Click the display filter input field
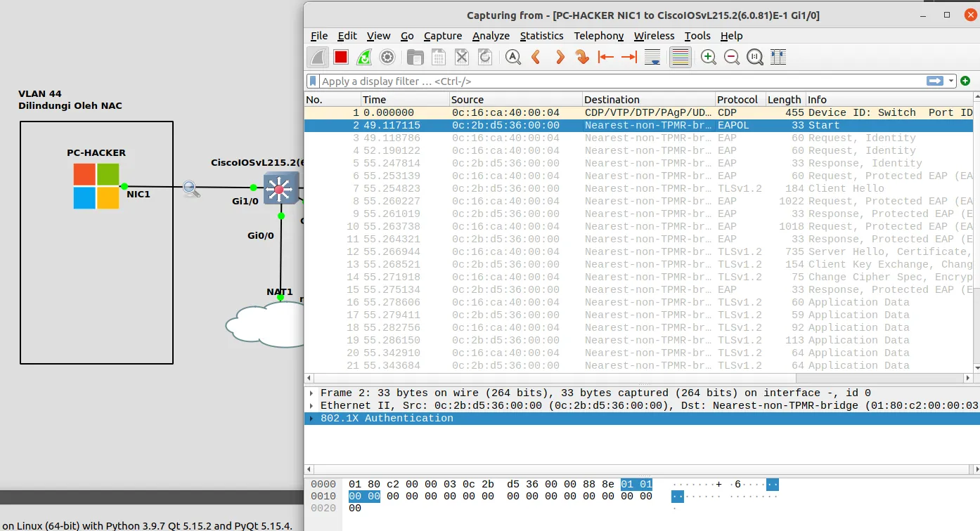This screenshot has width=980, height=531. pyautogui.click(x=622, y=81)
